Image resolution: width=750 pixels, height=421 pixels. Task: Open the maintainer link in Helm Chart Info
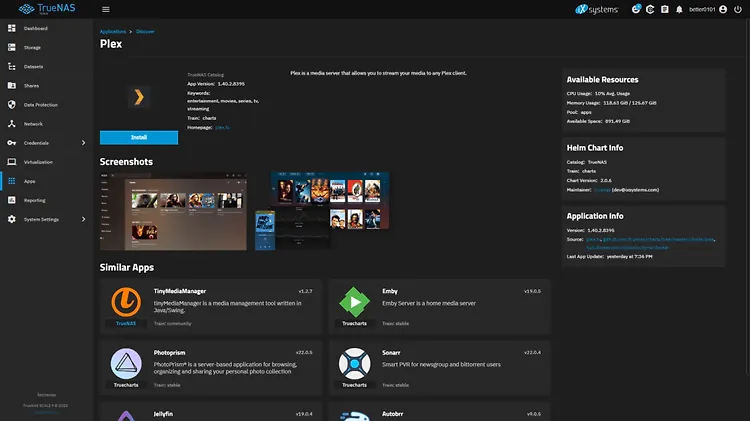[602, 190]
